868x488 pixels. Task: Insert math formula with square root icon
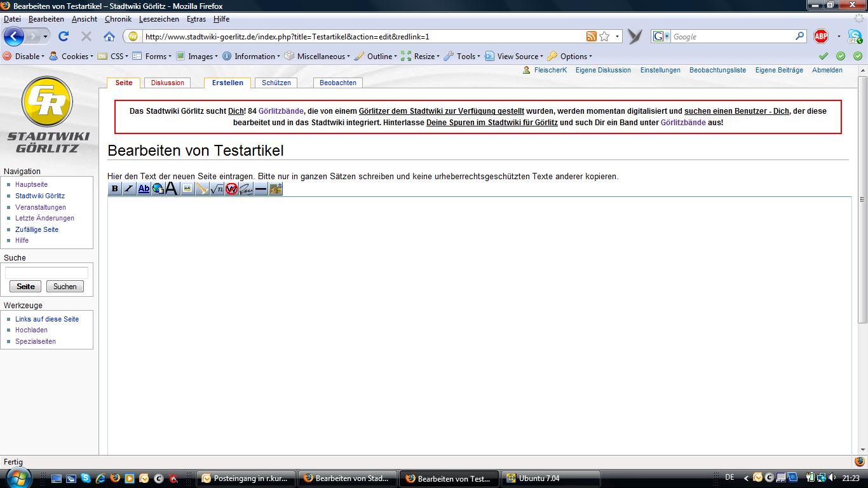pyautogui.click(x=217, y=189)
